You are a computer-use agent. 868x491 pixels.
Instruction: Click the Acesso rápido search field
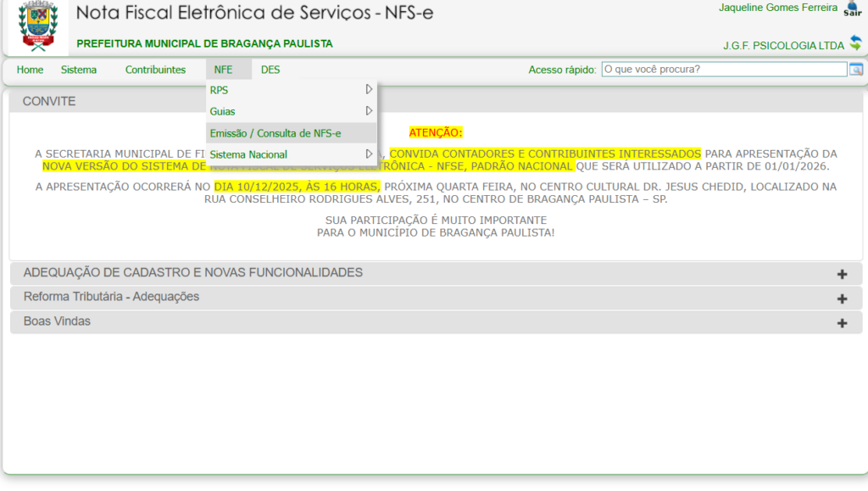pyautogui.click(x=724, y=70)
